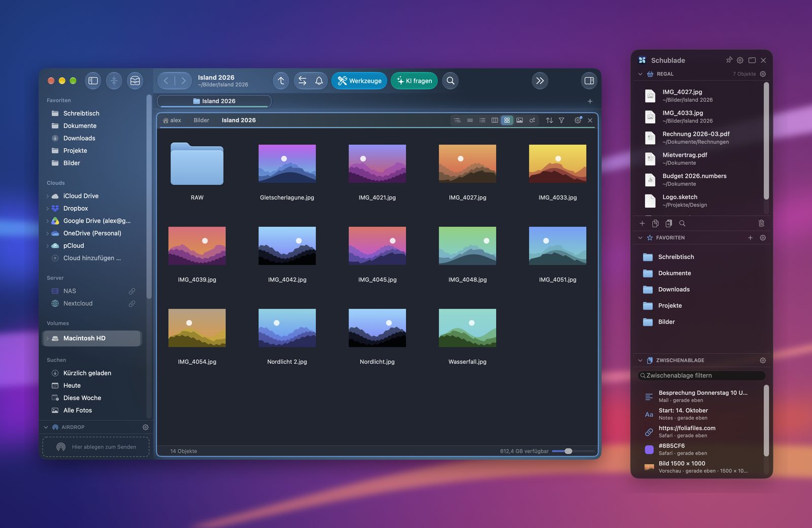Image resolution: width=812 pixels, height=528 pixels.
Task: Click Bilder in the path breadcrumb
Action: (x=201, y=120)
